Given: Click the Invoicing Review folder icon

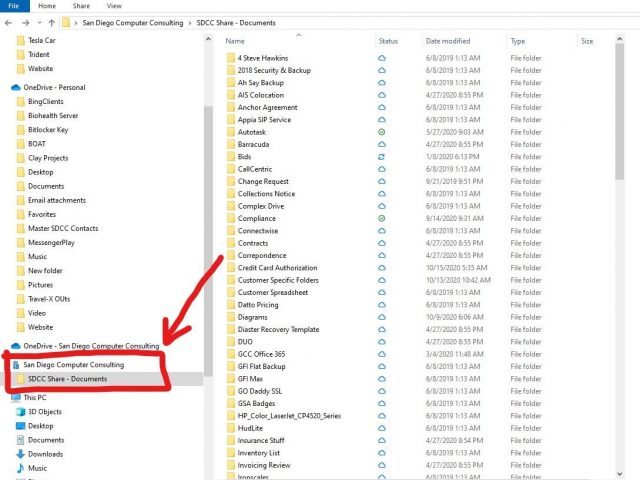Looking at the screenshot, I should point(231,465).
